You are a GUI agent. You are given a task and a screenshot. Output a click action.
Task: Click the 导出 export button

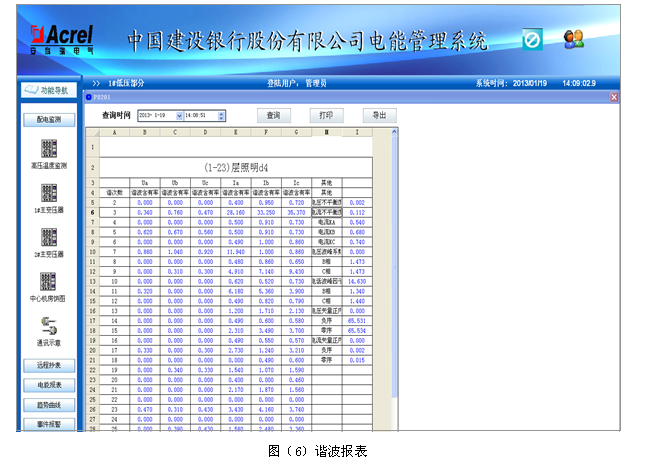click(x=380, y=115)
